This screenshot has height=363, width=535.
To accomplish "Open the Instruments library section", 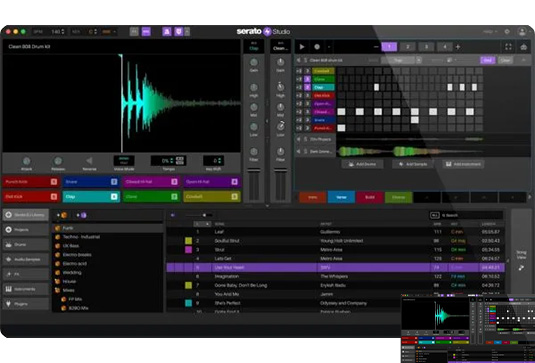I will click(26, 289).
